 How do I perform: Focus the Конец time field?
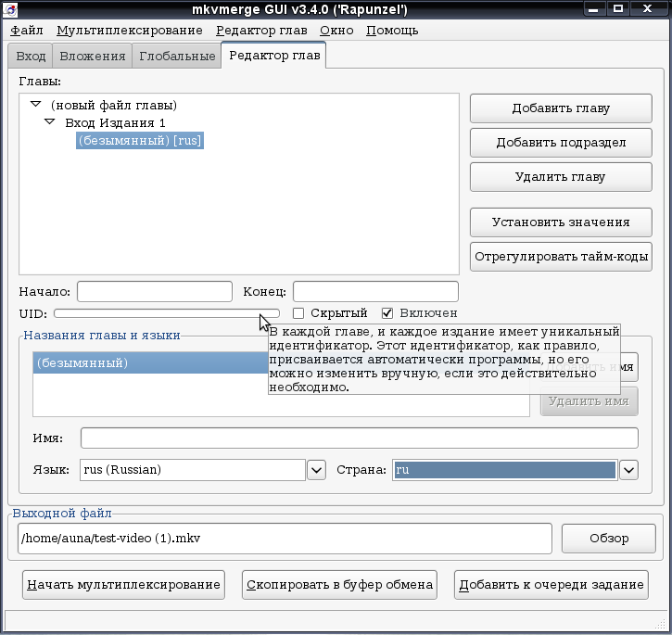point(375,292)
